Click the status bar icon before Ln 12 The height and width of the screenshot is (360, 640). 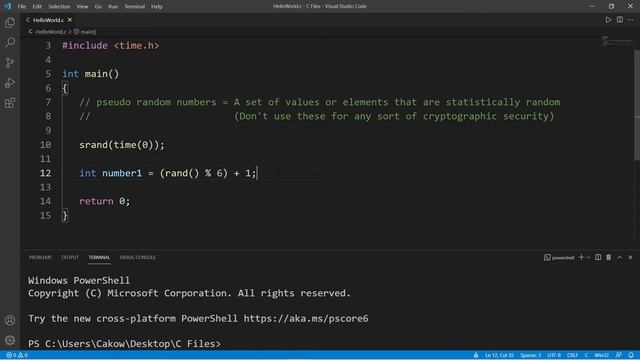pyautogui.click(x=476, y=355)
